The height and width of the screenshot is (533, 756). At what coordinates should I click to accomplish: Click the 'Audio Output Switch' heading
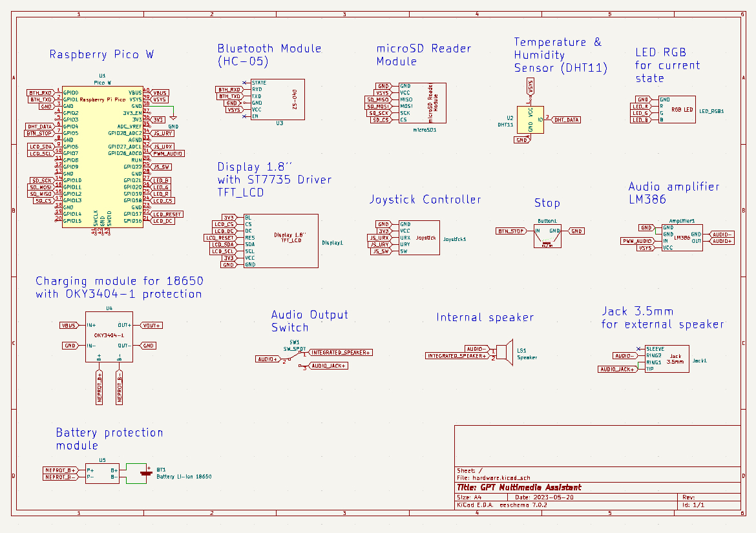coord(310,321)
